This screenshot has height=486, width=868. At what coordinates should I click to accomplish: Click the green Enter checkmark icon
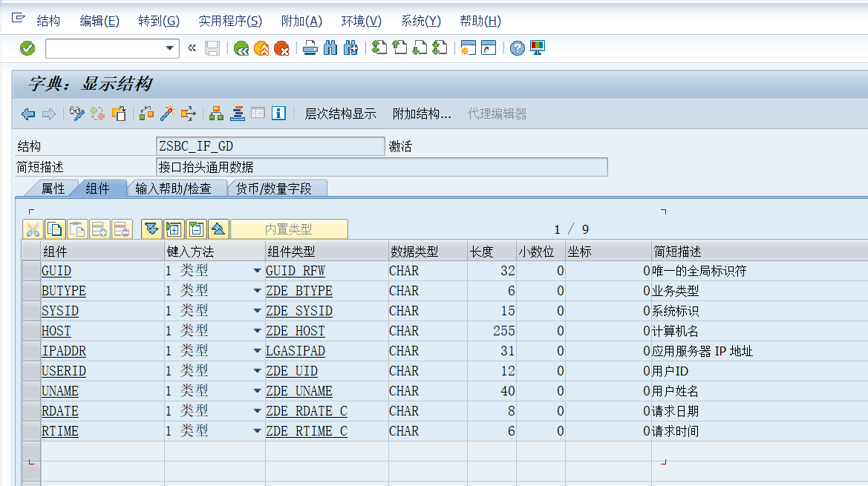[27, 49]
